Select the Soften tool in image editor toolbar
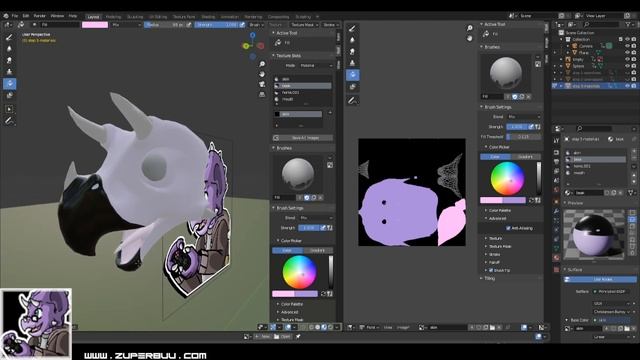 352,40
